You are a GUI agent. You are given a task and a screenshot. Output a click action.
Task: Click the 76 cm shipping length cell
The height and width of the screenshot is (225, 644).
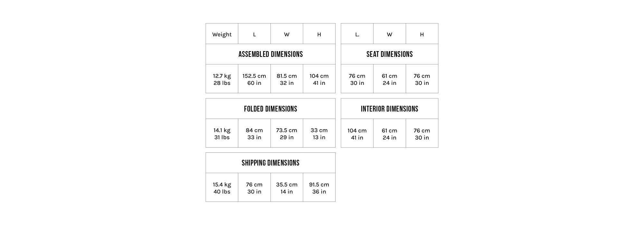(254, 188)
